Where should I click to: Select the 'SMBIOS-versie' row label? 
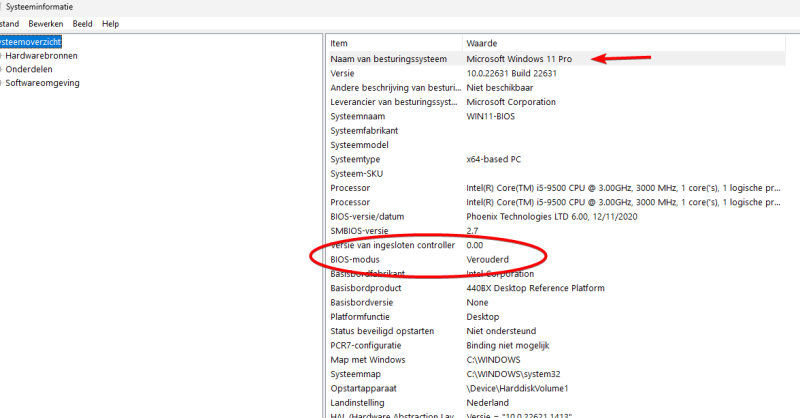[359, 231]
